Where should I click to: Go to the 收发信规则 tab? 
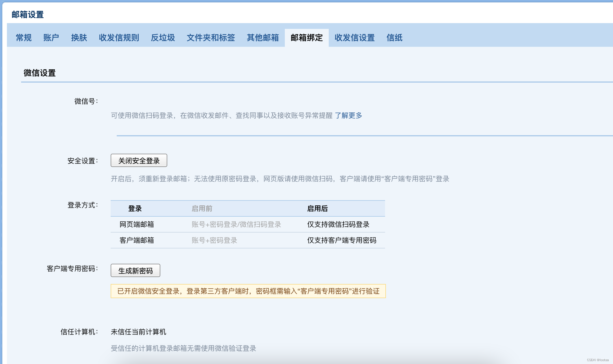tap(119, 38)
